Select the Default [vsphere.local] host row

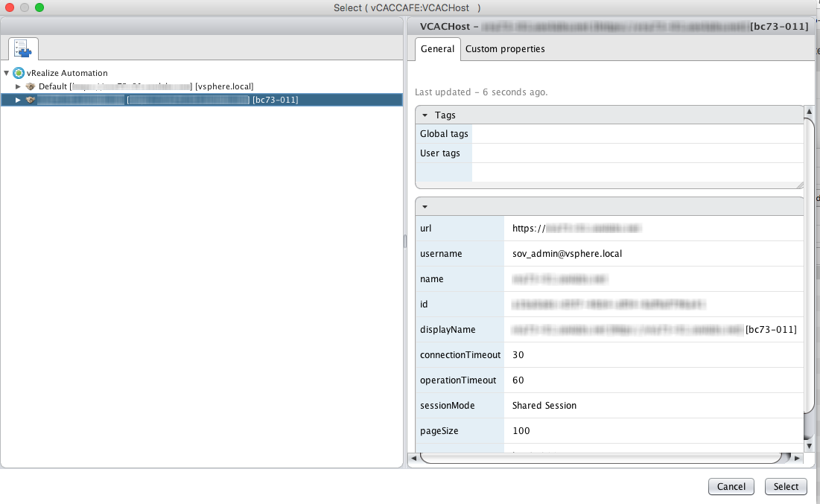[146, 86]
